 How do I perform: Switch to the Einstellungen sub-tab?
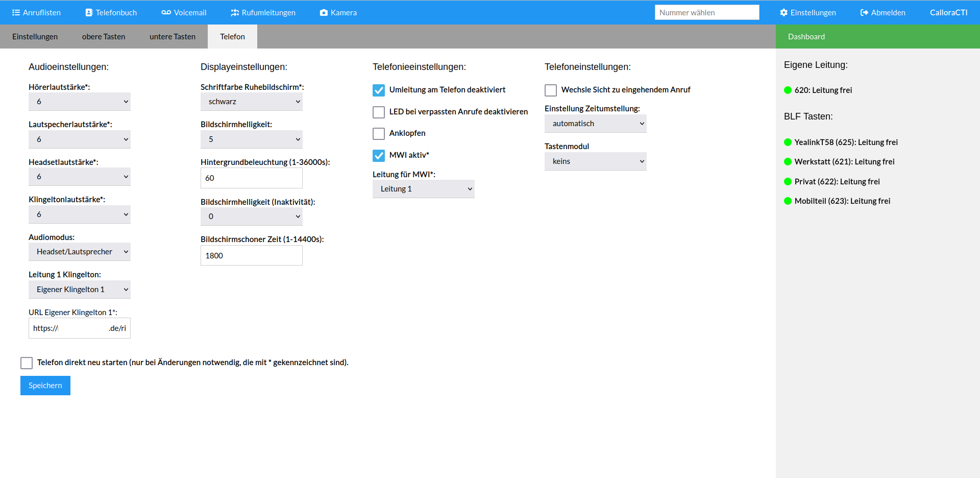coord(35,37)
